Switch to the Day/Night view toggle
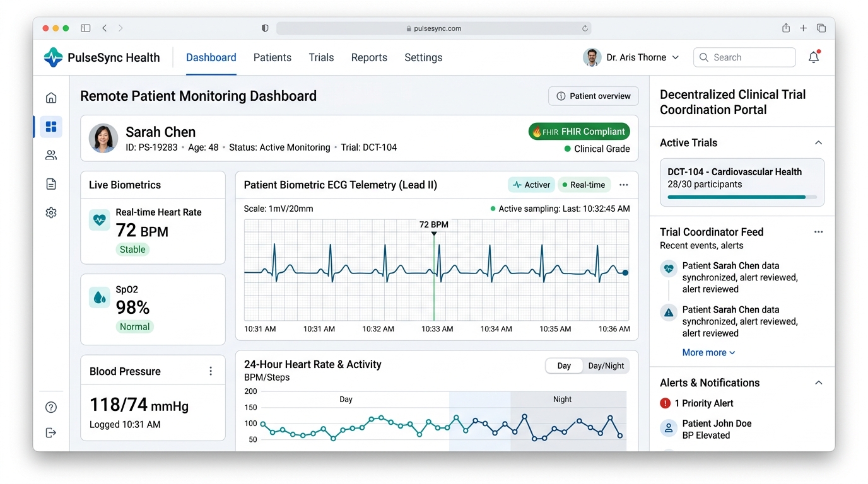This screenshot has width=868, height=484. click(x=606, y=366)
